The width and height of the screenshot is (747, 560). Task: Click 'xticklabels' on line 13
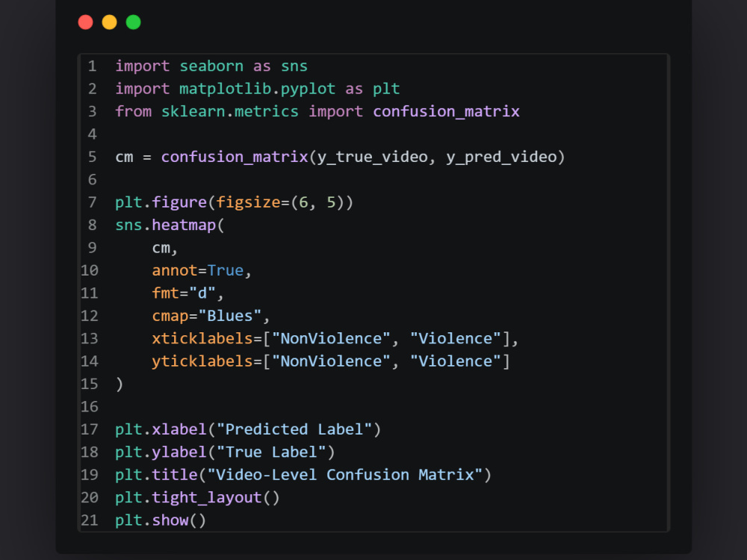202,338
